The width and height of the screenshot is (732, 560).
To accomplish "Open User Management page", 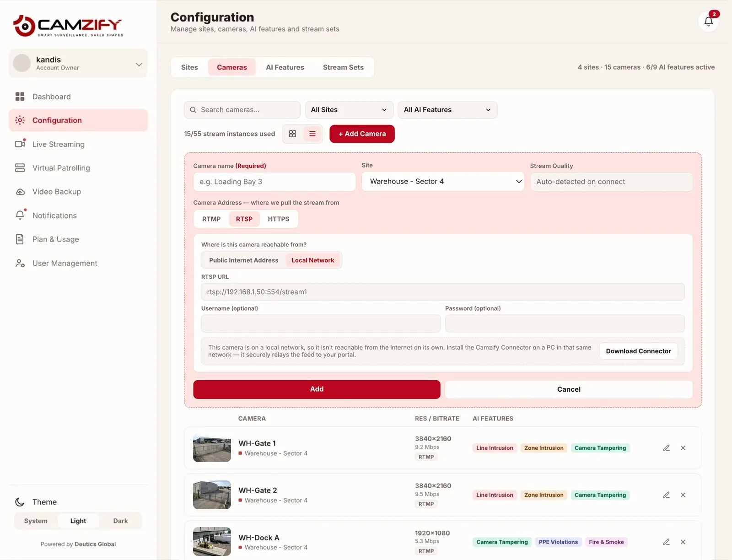I will [x=78, y=263].
